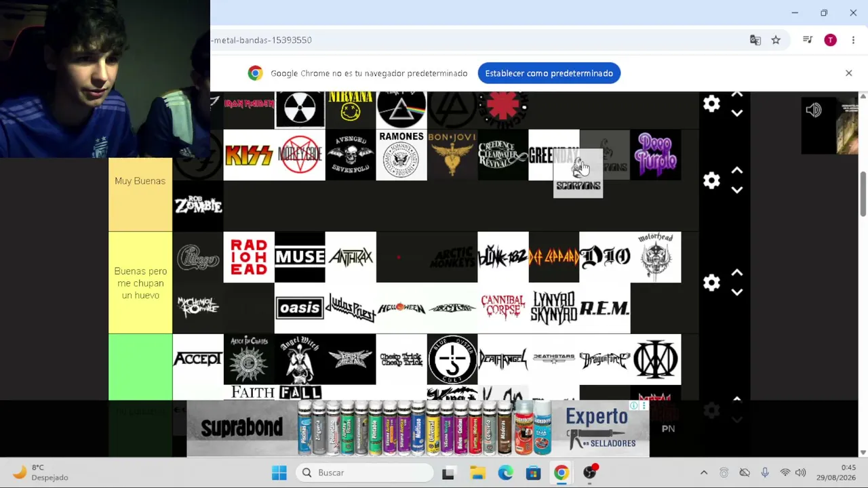
Task: Select the Avenged Sevenfold logo
Action: (351, 155)
